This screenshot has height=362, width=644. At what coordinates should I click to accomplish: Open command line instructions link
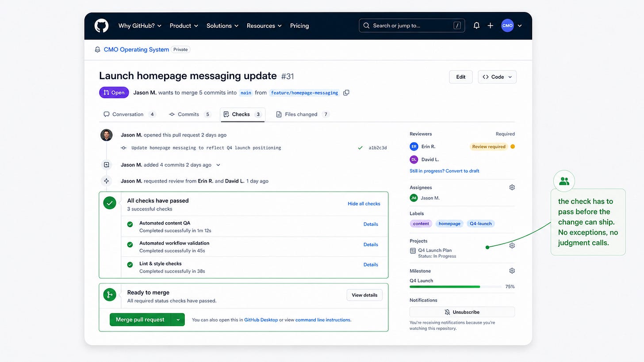click(x=323, y=320)
